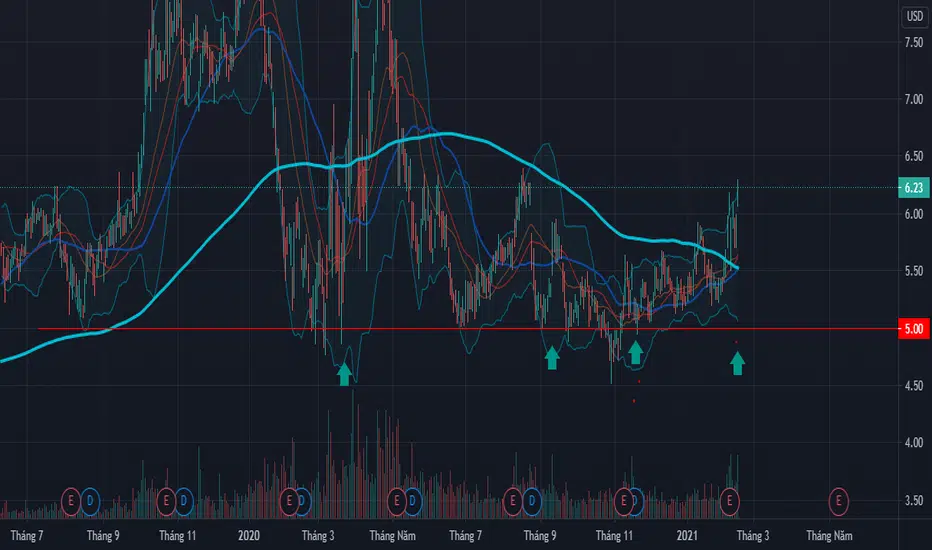Viewport: 932px width, 550px height.
Task: Open the earnings E marker above Tháng 11 2020
Action: (x=624, y=501)
